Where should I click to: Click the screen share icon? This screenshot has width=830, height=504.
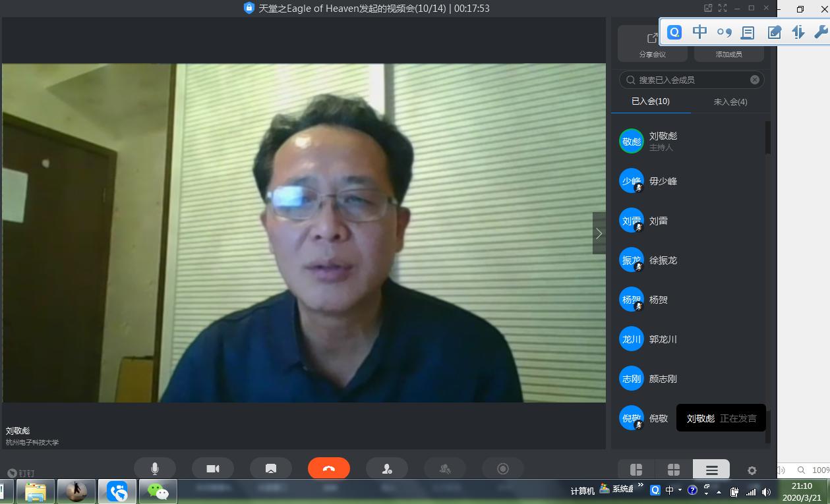(x=270, y=468)
